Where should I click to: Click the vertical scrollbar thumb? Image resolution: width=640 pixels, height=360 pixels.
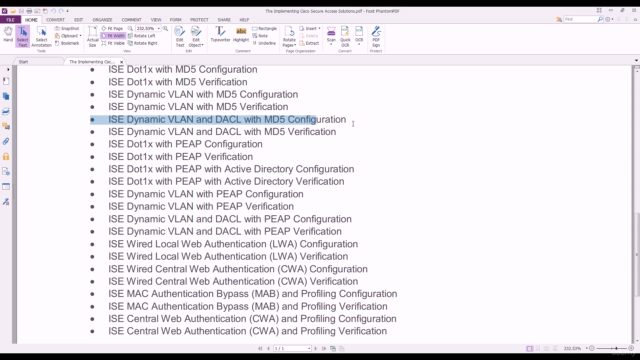click(x=637, y=253)
